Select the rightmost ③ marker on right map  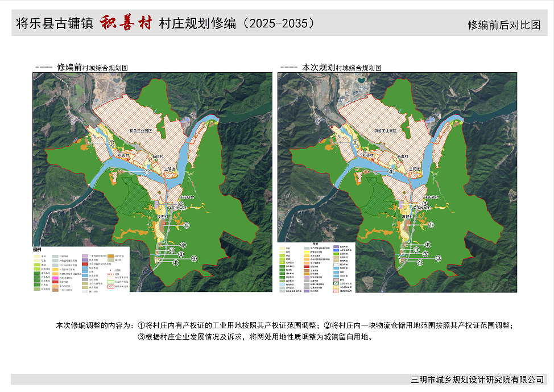coord(439,258)
